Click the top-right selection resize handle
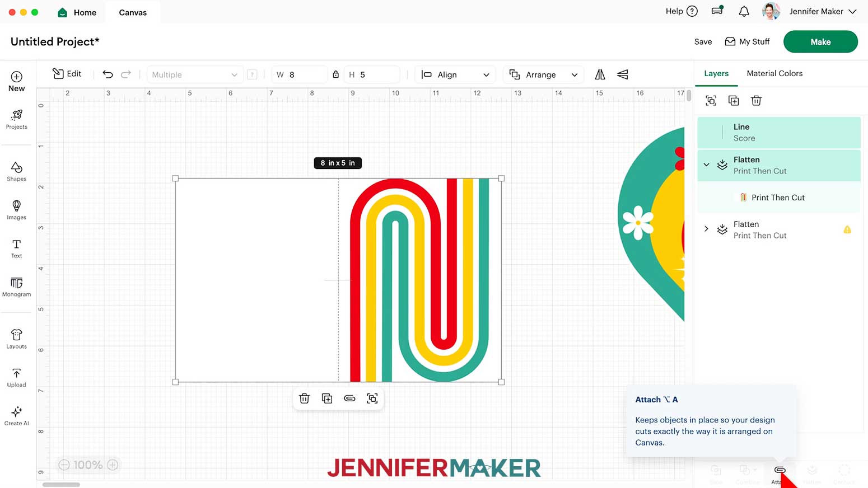 pos(501,179)
